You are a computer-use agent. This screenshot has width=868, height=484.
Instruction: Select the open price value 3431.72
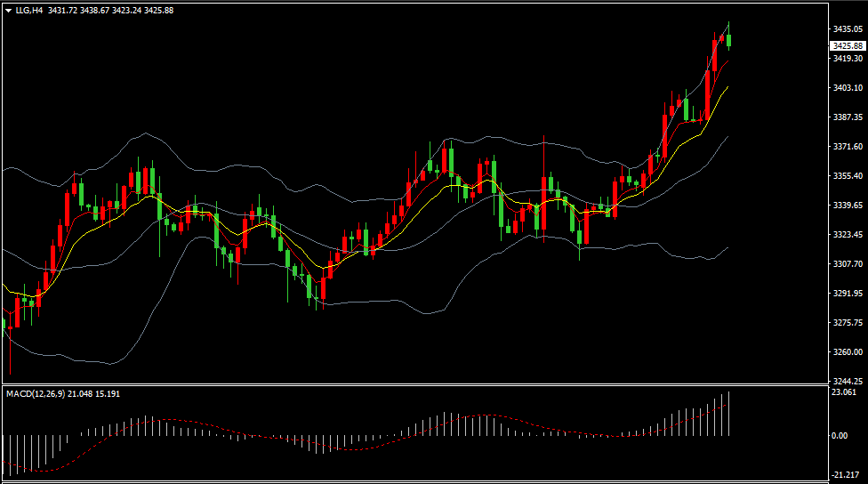[62, 11]
